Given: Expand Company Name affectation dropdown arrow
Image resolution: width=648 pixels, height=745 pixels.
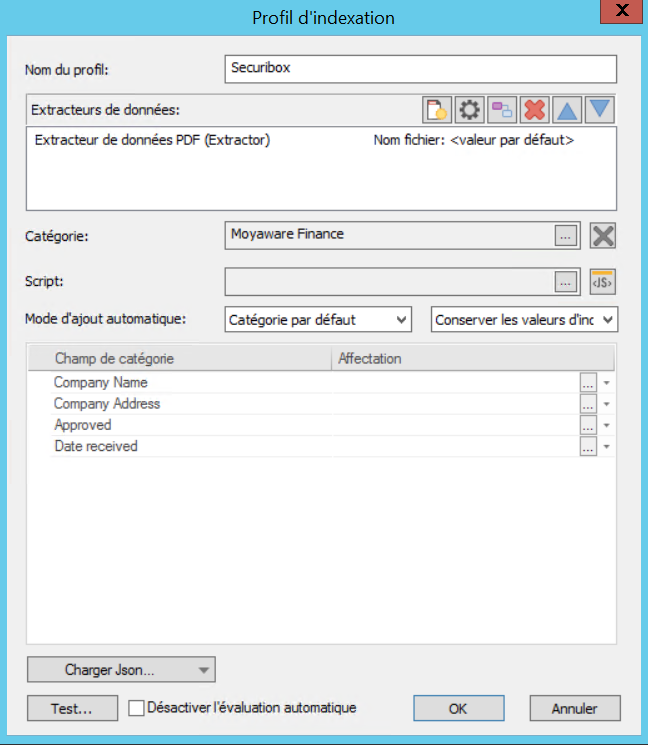Looking at the screenshot, I should coord(607,383).
